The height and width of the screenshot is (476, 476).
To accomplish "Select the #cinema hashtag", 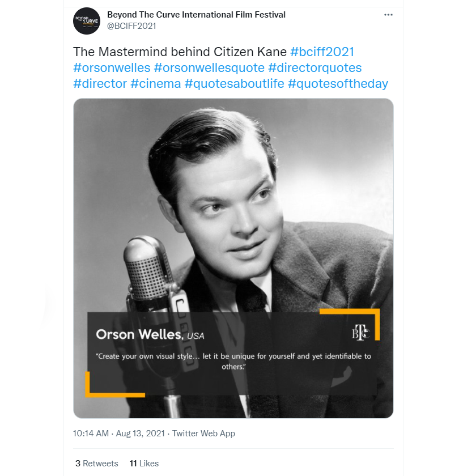I will click(x=156, y=84).
